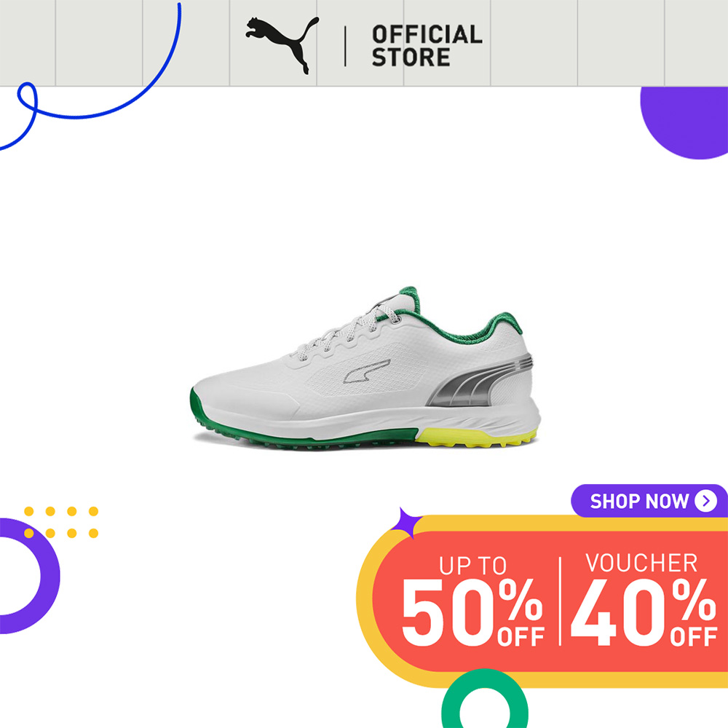This screenshot has height=728, width=728.
Task: Click the purple semicircle top right
Action: [684, 122]
